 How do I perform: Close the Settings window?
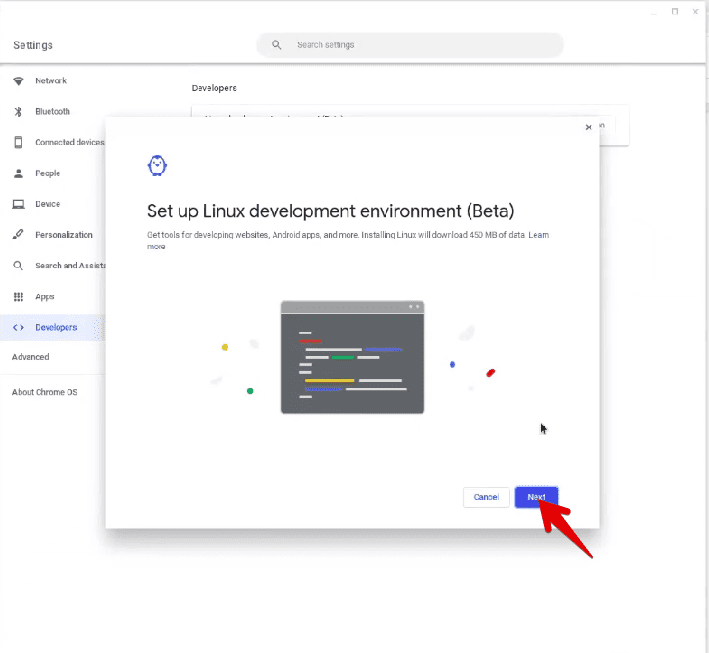[695, 12]
